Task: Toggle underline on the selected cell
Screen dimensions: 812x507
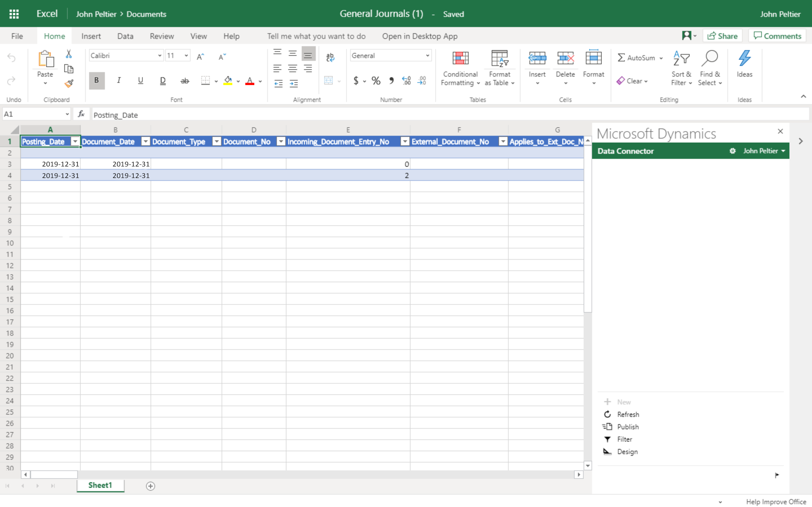Action: click(141, 81)
